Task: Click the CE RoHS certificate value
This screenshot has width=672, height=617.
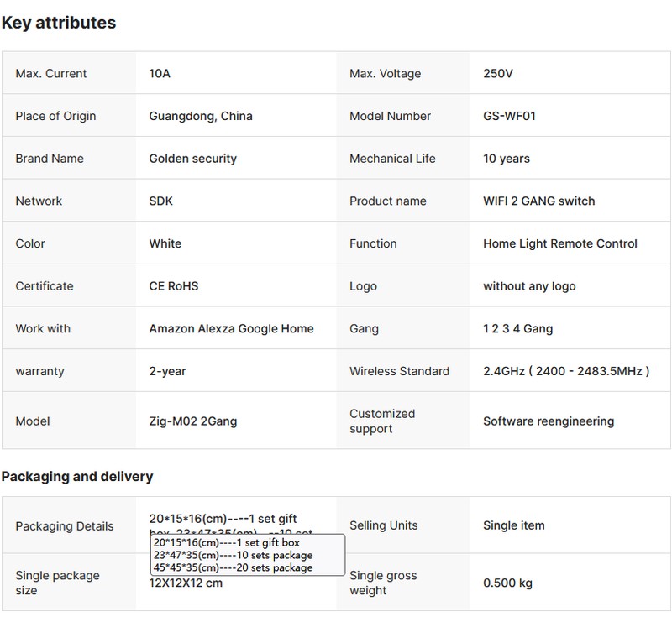Action: pos(174,286)
